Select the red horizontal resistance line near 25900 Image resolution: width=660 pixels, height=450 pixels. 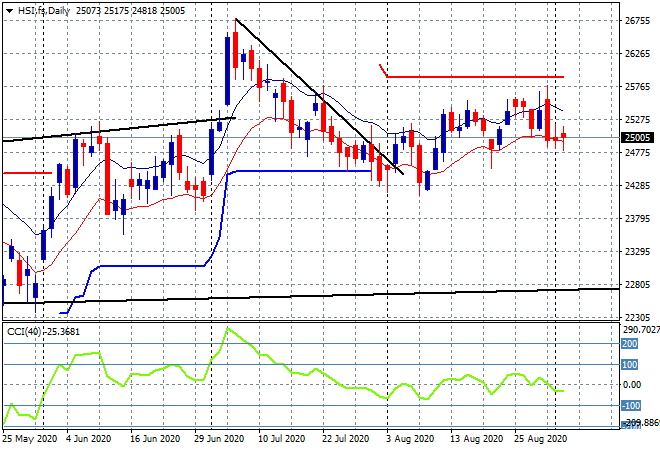tap(475, 77)
